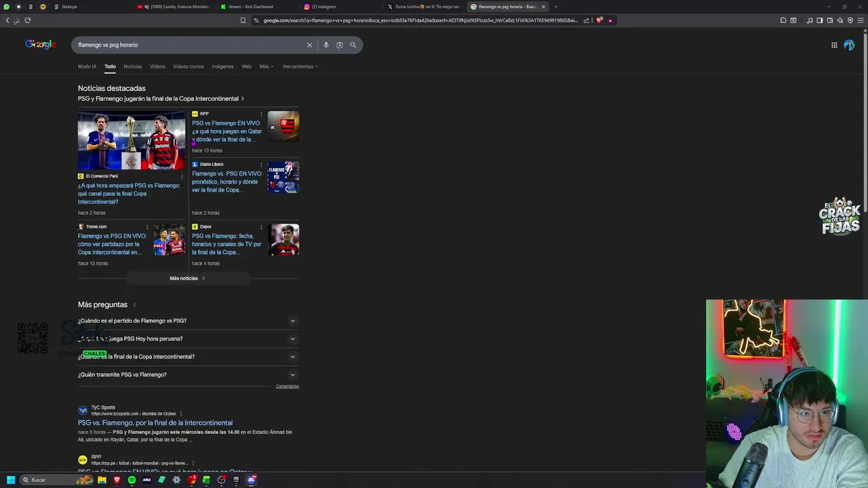Open Brave VPN shield icon
The width and height of the screenshot is (868, 488).
pyautogui.click(x=850, y=20)
